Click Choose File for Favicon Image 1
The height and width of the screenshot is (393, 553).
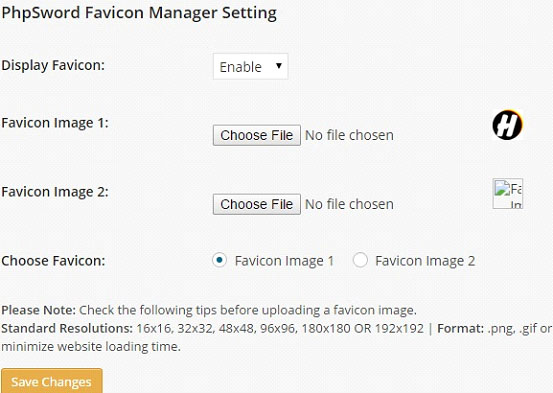coord(257,135)
